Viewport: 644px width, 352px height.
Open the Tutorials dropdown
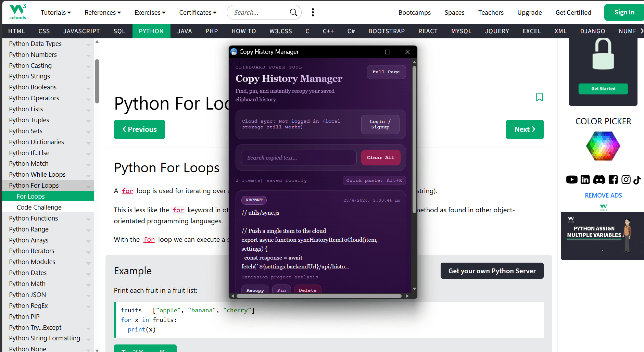[x=56, y=12]
